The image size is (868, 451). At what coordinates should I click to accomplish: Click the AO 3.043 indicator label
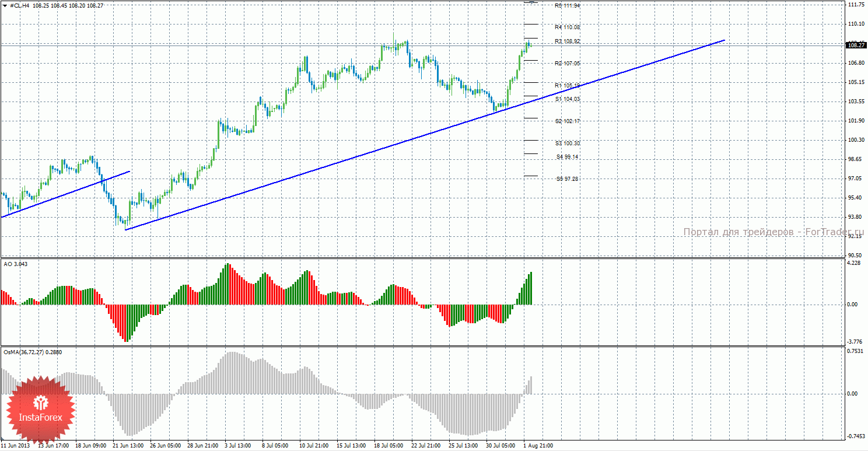(16, 264)
